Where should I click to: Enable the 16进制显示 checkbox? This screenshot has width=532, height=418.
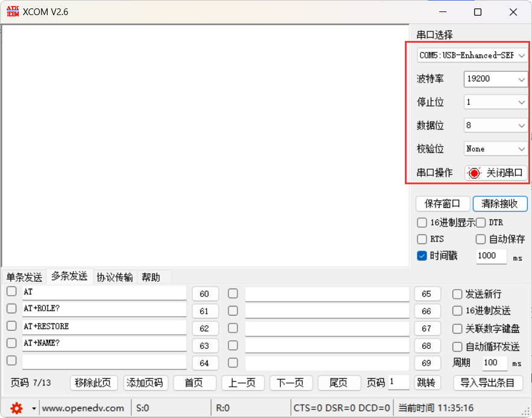pyautogui.click(x=422, y=222)
